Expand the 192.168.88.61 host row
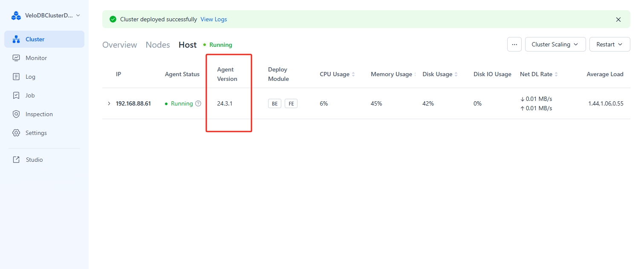 109,103
